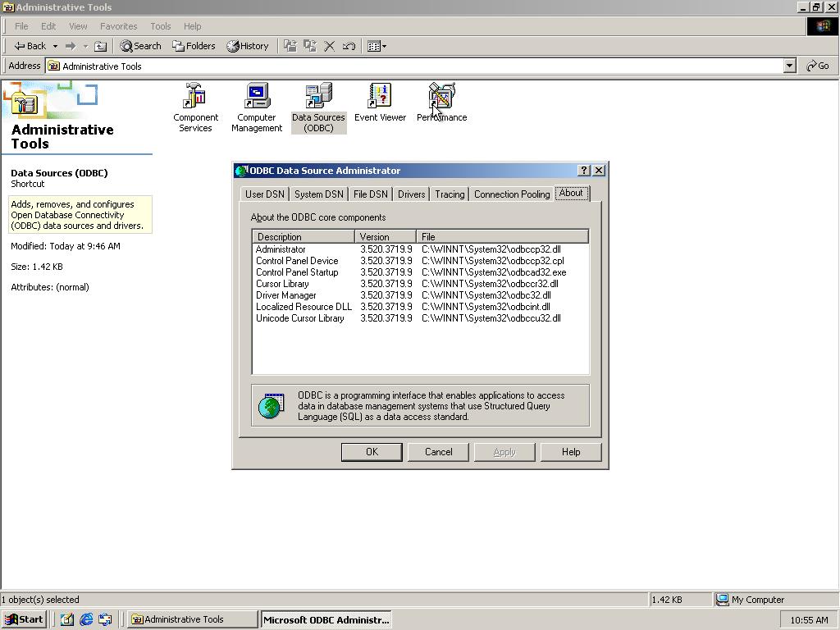Select the About tab

click(571, 193)
